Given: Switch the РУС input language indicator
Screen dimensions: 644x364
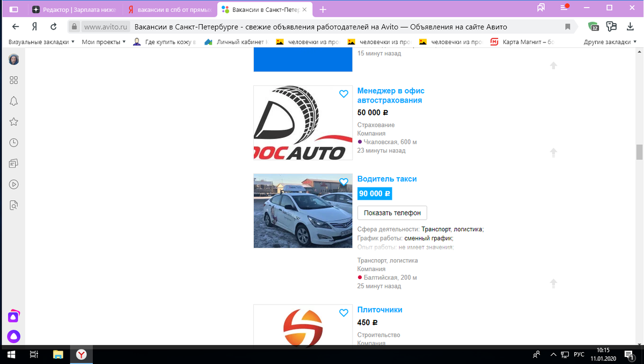Looking at the screenshot, I should [579, 354].
